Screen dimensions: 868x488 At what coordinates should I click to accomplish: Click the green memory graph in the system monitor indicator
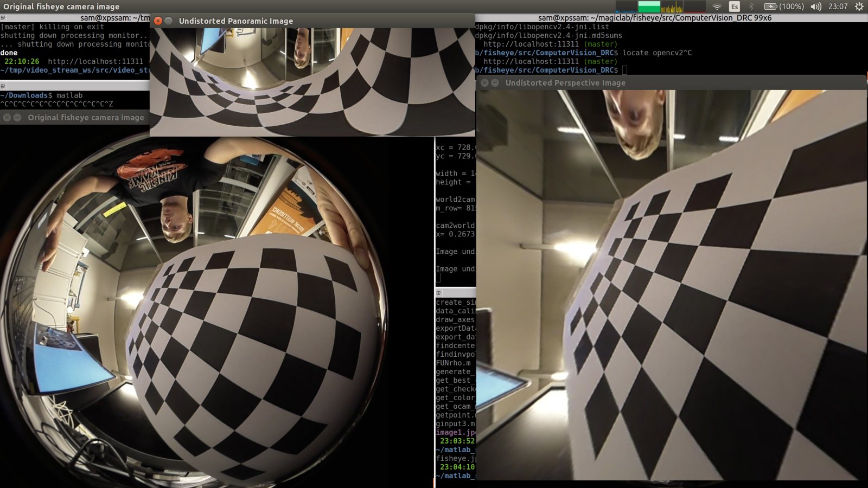649,7
